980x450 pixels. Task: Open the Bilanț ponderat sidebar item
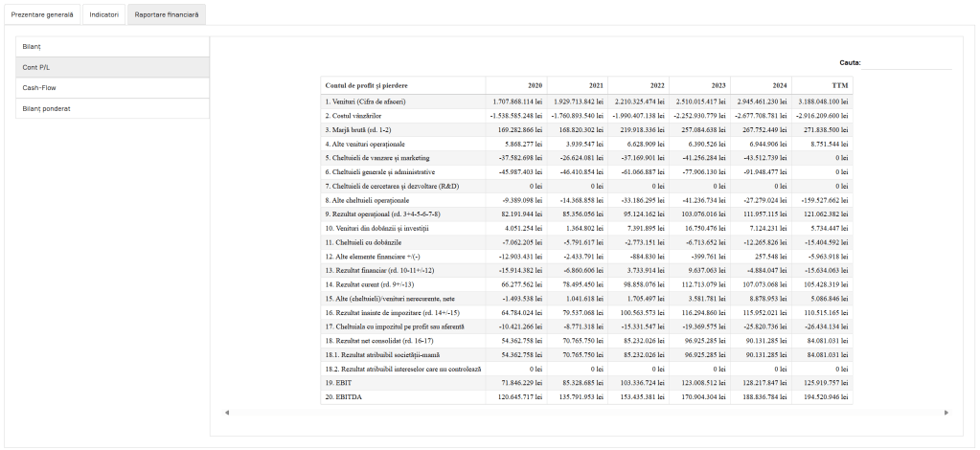(112, 108)
